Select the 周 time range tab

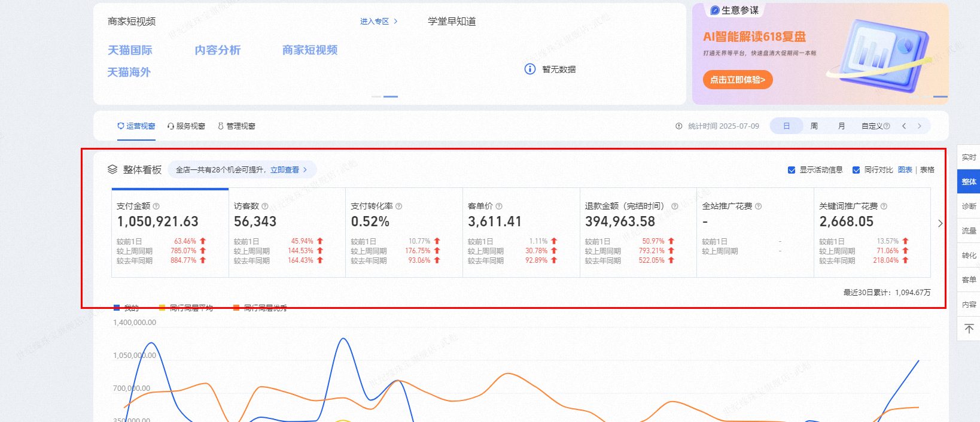pyautogui.click(x=814, y=126)
